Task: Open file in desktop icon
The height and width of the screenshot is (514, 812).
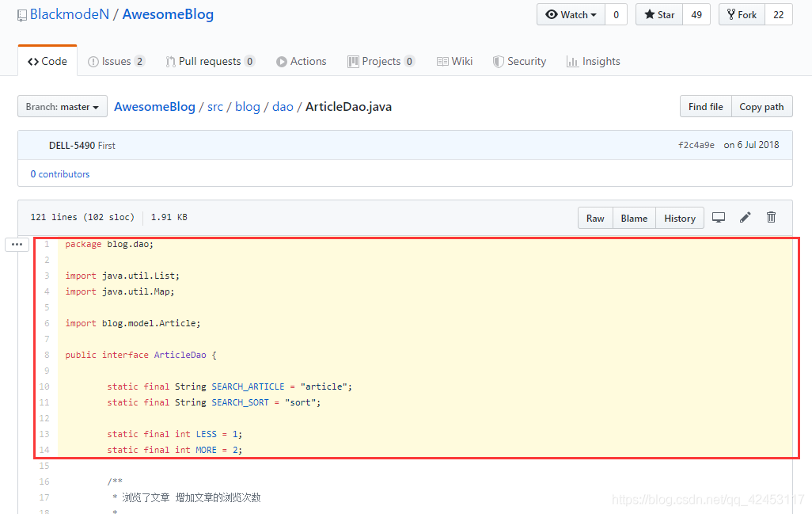Action: tap(719, 218)
